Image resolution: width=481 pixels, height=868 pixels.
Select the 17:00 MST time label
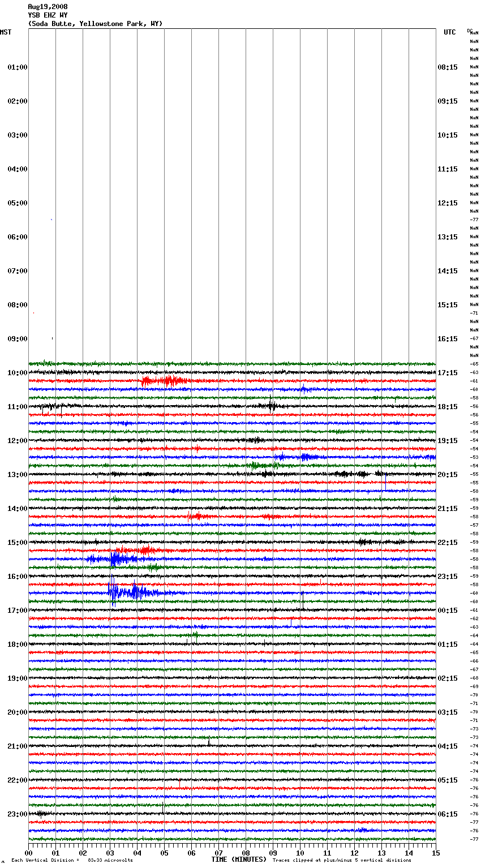[x=18, y=611]
